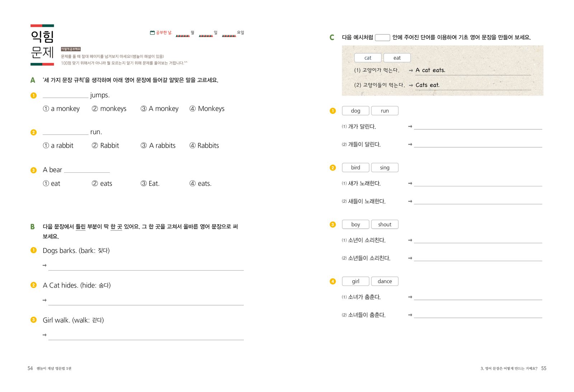574x392 pixels.
Task: Select answer choice ① a rabbit
Action: 58,145
